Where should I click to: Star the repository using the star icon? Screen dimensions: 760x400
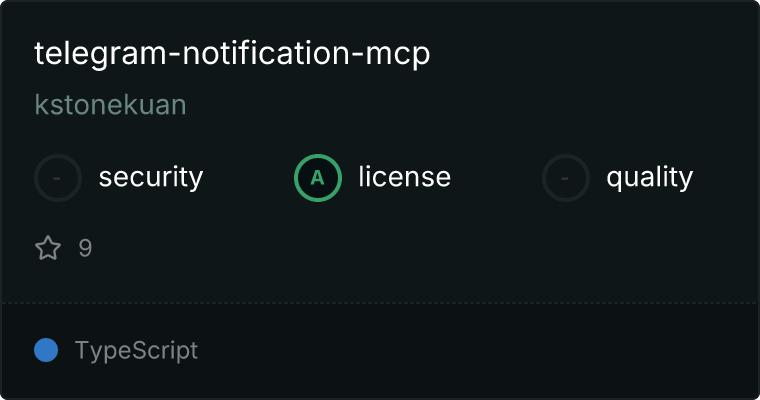[48, 248]
